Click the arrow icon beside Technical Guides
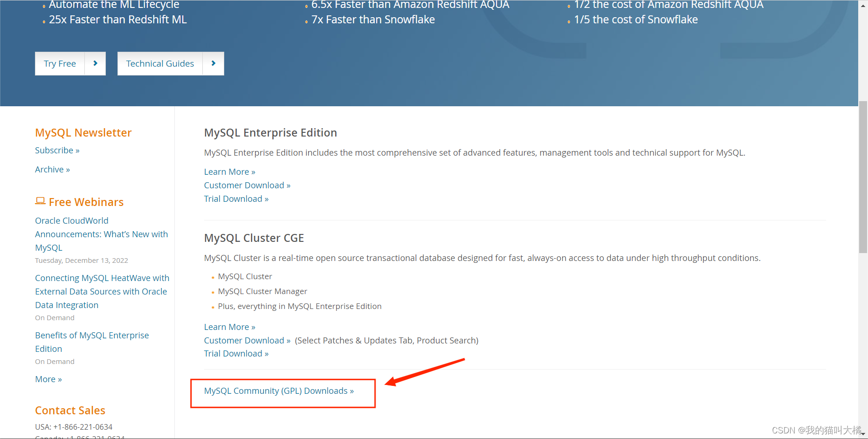Screen dimensions: 868x439 [x=214, y=63]
